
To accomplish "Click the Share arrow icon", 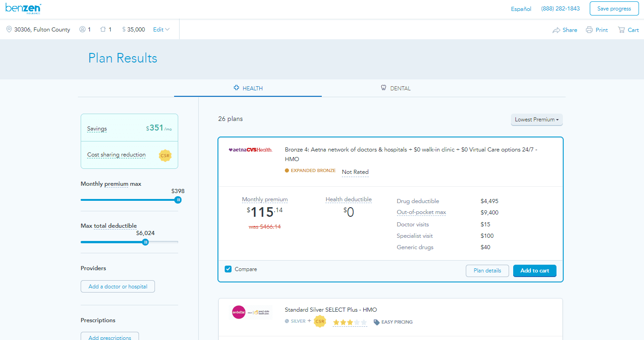I will 556,30.
